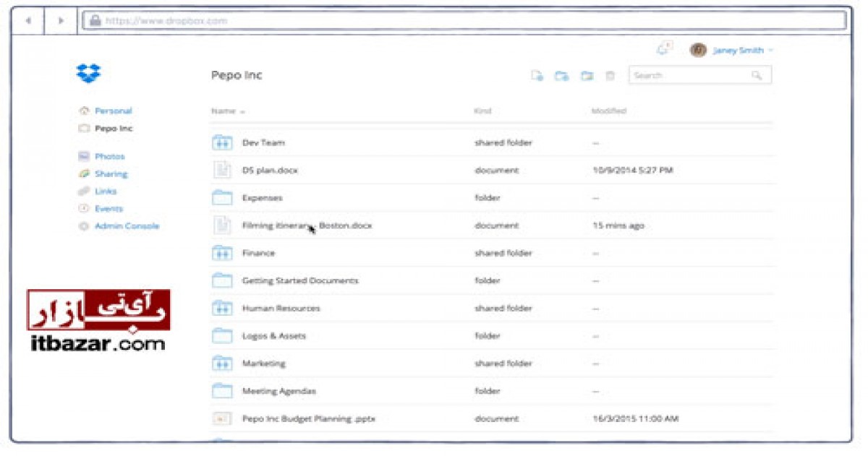Click the search magnifier icon
The height and width of the screenshot is (456, 868).
tap(757, 75)
